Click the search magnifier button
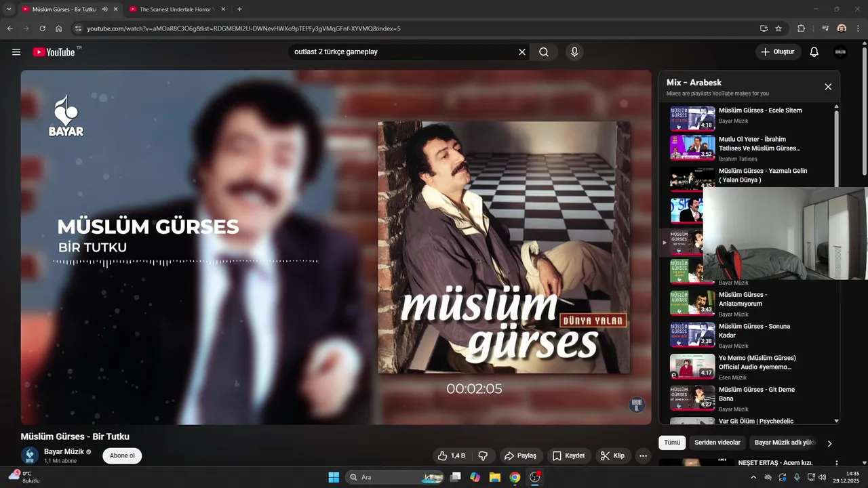 point(544,52)
